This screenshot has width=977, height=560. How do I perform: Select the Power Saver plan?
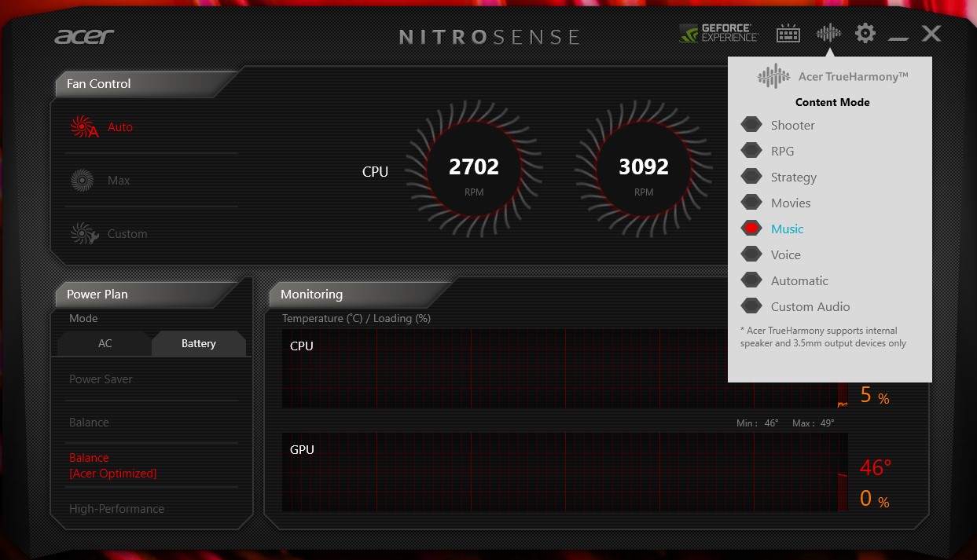101,379
